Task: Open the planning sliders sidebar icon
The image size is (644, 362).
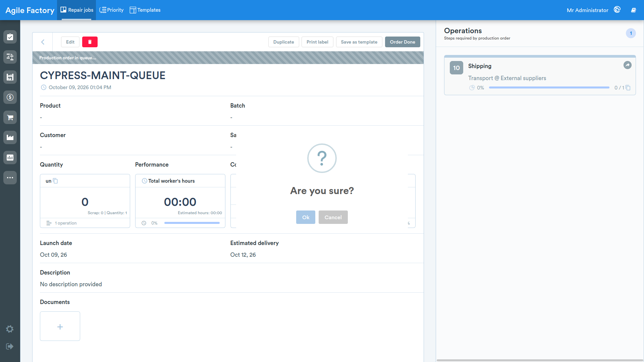Action: coord(10,57)
